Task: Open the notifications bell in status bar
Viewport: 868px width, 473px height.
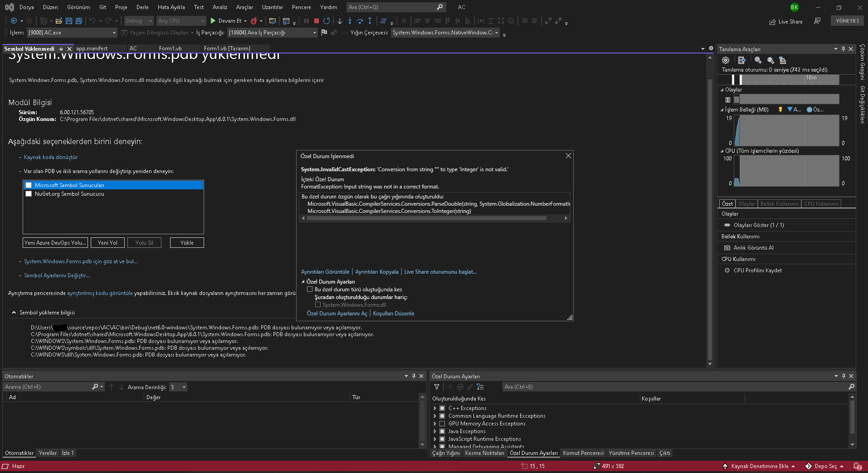Action: tap(857, 466)
